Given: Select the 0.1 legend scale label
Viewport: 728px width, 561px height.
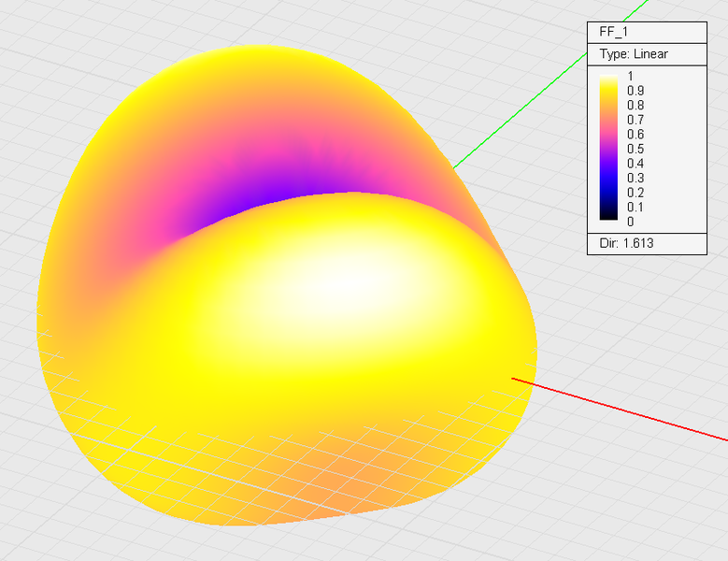Looking at the screenshot, I should (635, 207).
